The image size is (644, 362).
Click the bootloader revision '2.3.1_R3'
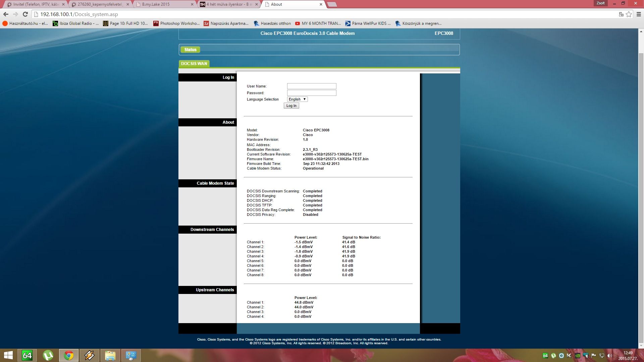(310, 150)
